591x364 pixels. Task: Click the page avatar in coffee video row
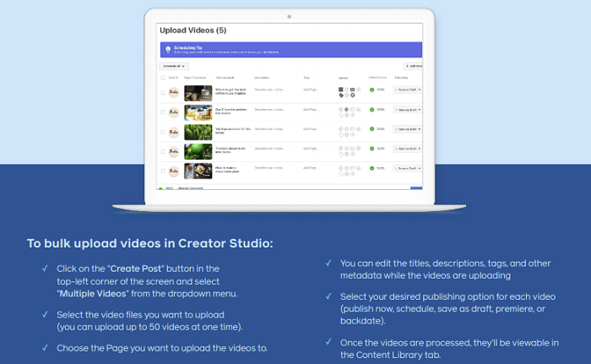(x=173, y=92)
